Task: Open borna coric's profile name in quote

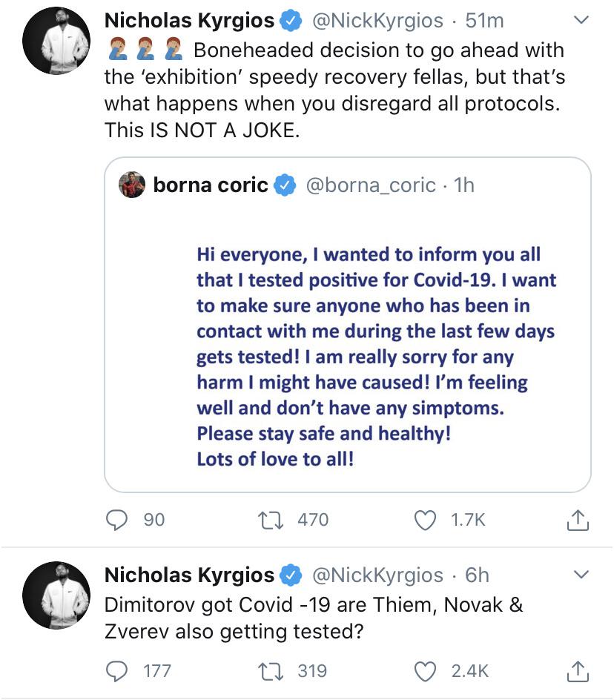Action: 210,185
